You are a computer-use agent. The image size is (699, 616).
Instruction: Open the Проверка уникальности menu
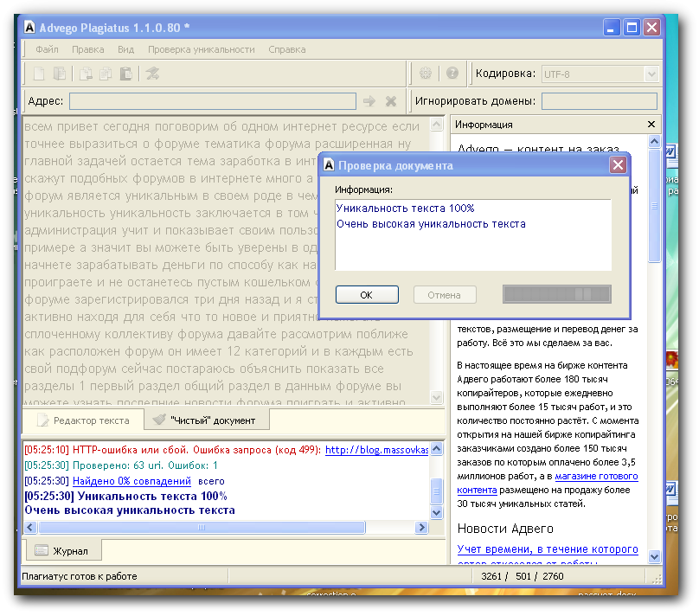201,49
